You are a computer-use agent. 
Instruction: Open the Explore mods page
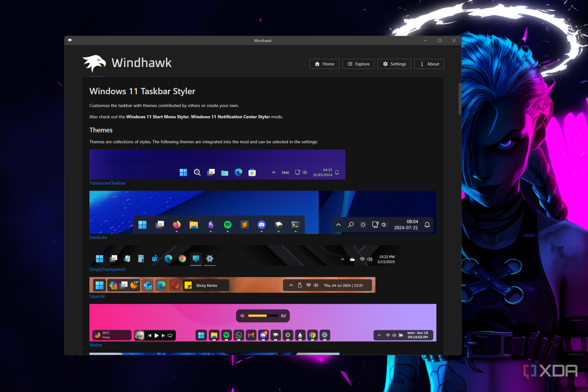[358, 64]
